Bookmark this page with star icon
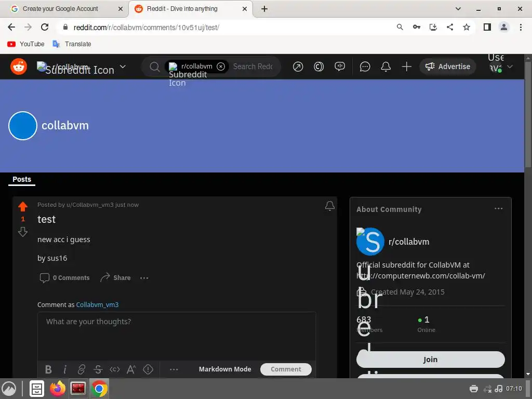The image size is (532, 399). click(467, 27)
